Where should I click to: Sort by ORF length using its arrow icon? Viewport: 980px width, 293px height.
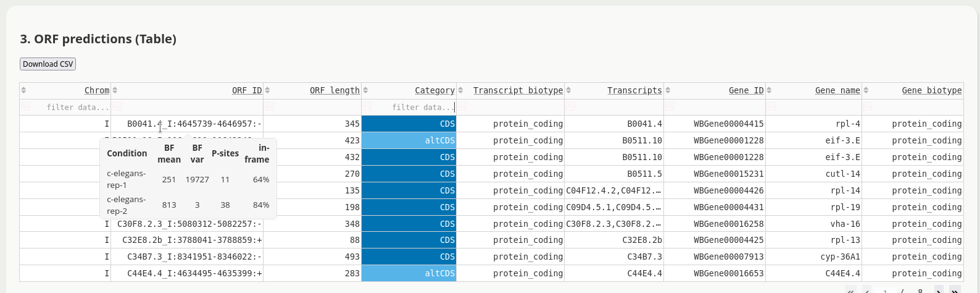[x=268, y=90]
